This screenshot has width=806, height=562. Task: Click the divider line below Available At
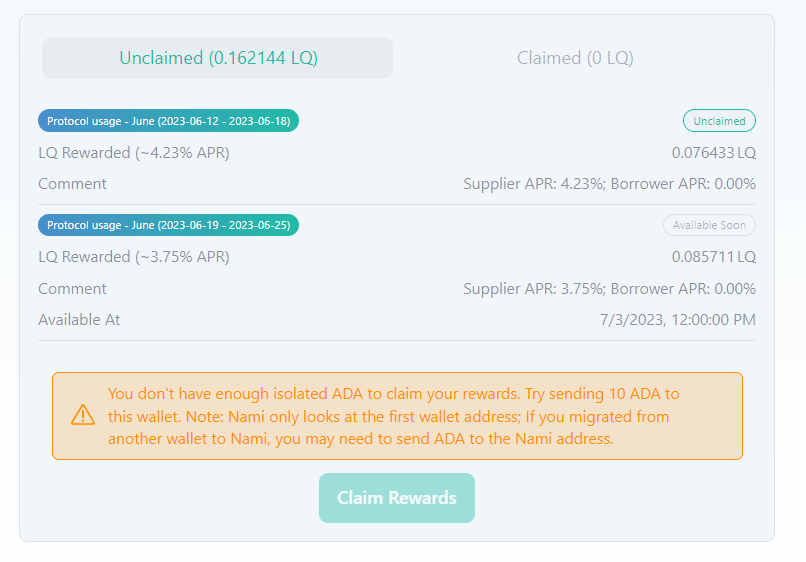[x=397, y=341]
